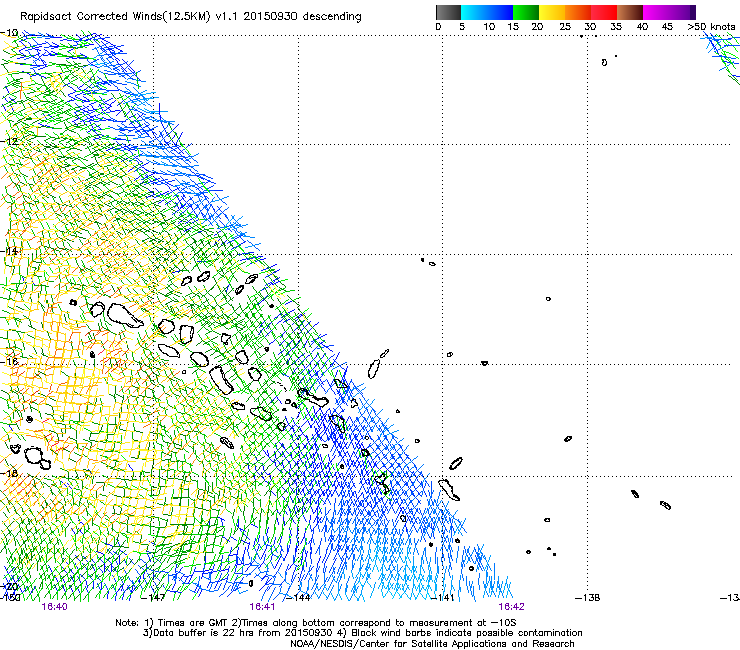
Task: Click the legend tick label '45'
Action: click(667, 27)
